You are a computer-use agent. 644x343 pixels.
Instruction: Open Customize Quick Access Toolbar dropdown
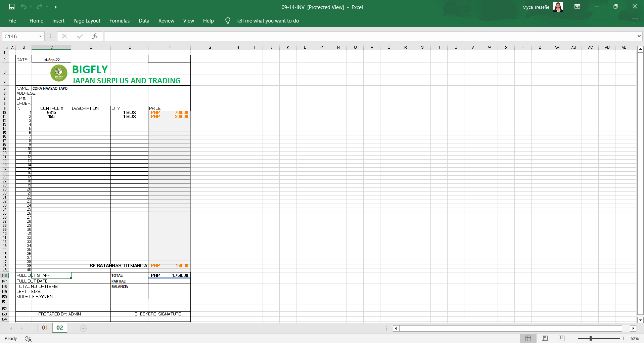click(x=55, y=7)
